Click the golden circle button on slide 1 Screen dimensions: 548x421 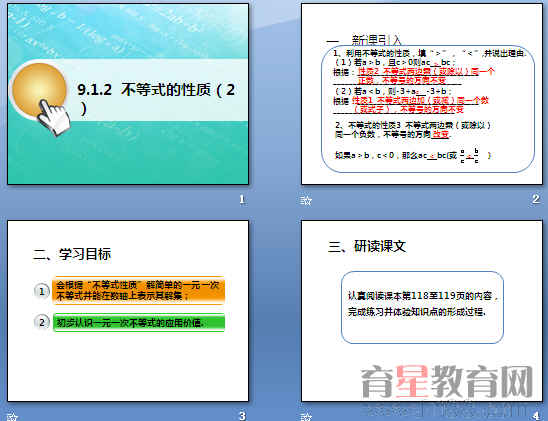tap(38, 90)
